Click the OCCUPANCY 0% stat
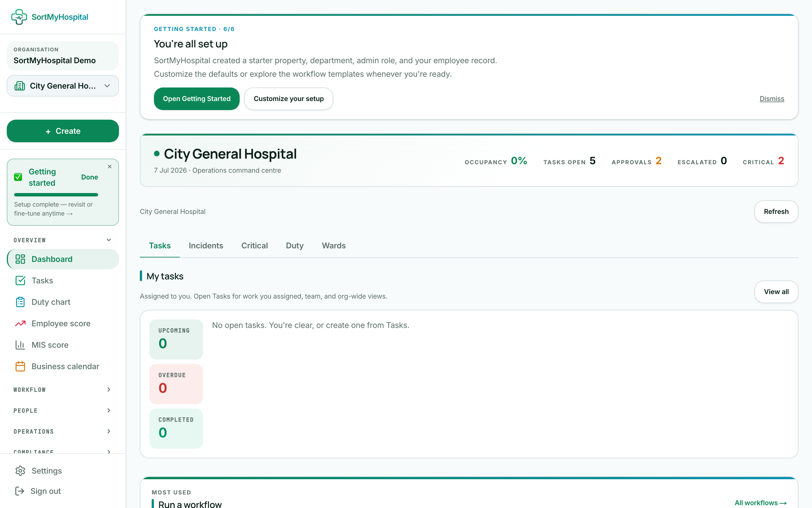The width and height of the screenshot is (812, 508). [x=496, y=161]
